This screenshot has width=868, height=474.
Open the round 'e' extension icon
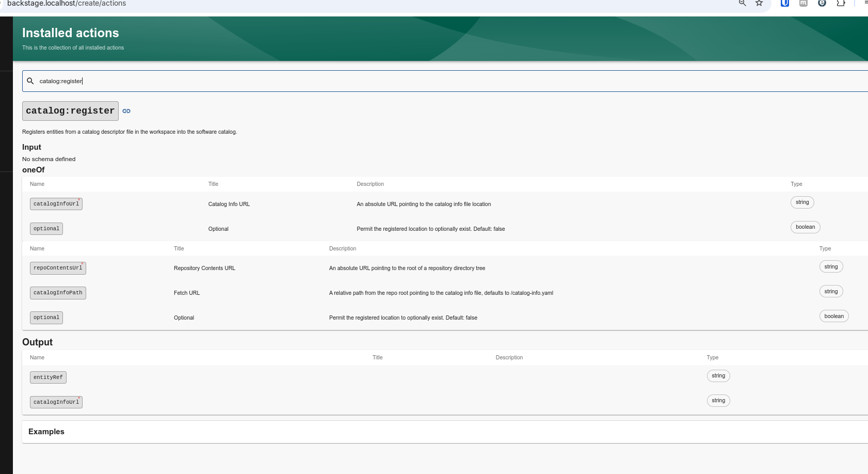pos(822,3)
